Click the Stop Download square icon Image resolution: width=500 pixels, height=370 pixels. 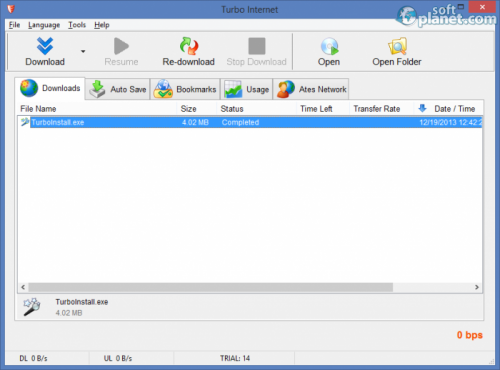click(257, 46)
